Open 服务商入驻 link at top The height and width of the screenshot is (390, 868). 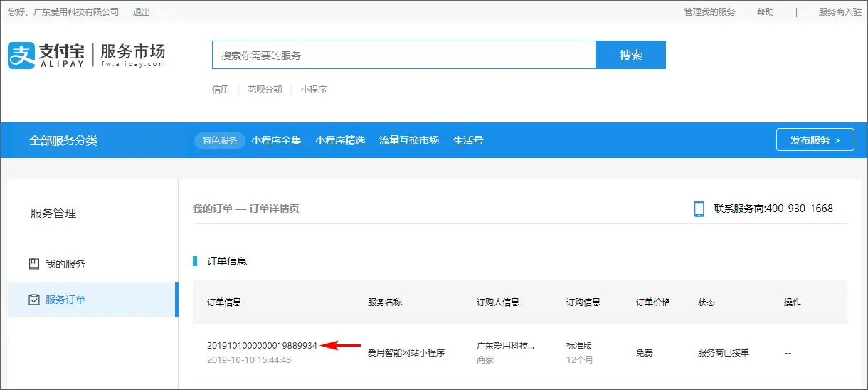coord(840,12)
